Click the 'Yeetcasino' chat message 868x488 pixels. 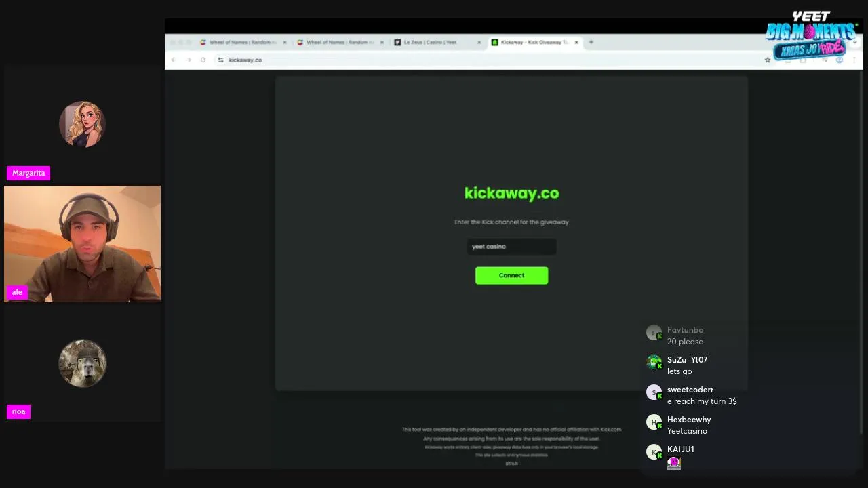687,431
